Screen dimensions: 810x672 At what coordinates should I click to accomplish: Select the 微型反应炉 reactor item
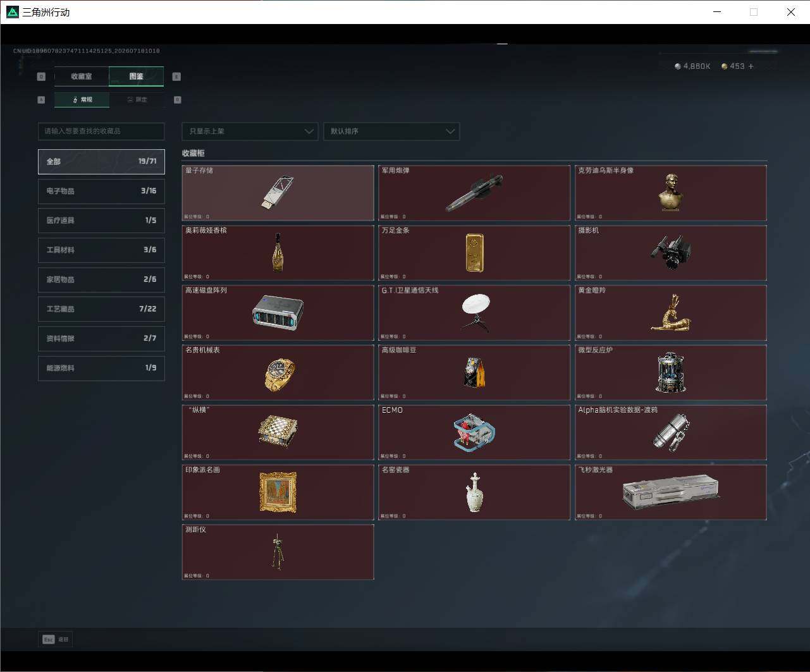coord(671,372)
